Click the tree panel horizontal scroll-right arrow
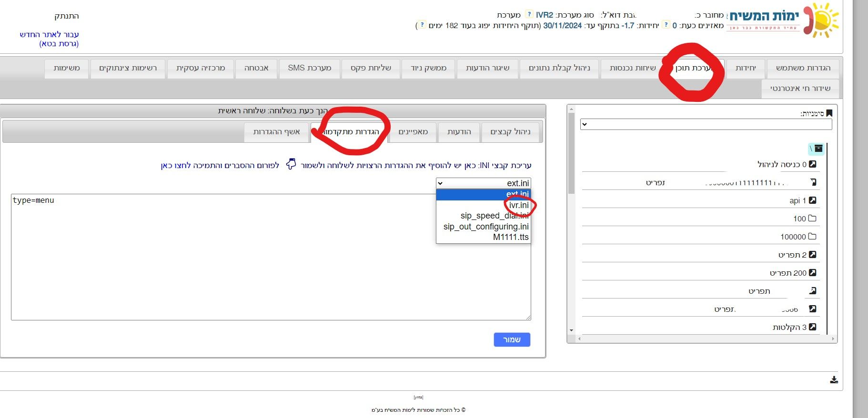 pos(833,338)
